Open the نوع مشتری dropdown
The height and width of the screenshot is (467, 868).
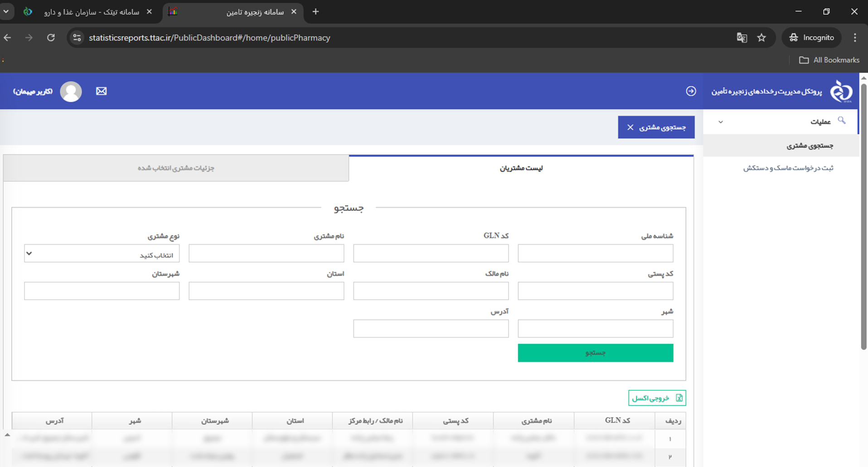point(102,253)
